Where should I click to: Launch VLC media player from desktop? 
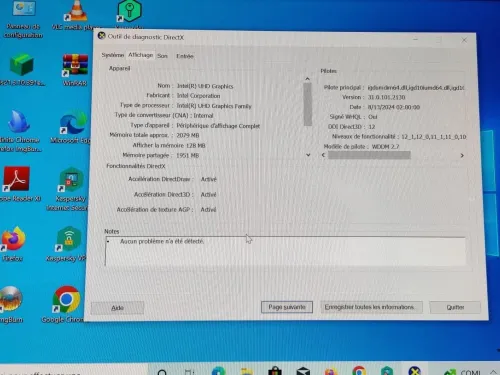[x=76, y=15]
